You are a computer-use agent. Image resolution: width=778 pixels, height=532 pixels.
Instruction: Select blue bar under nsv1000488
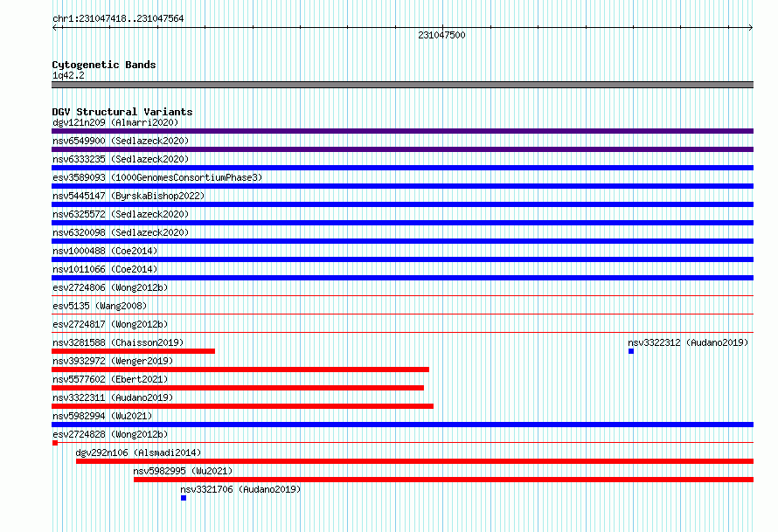402,259
